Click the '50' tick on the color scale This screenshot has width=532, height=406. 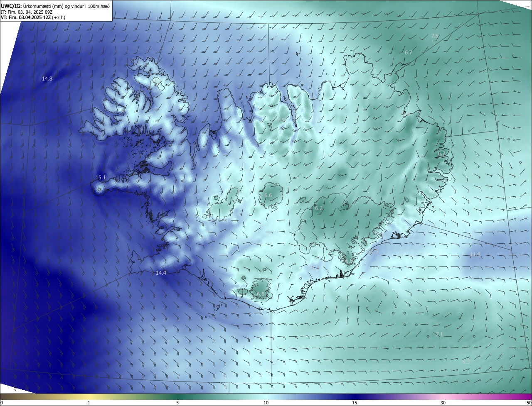coord(529,403)
